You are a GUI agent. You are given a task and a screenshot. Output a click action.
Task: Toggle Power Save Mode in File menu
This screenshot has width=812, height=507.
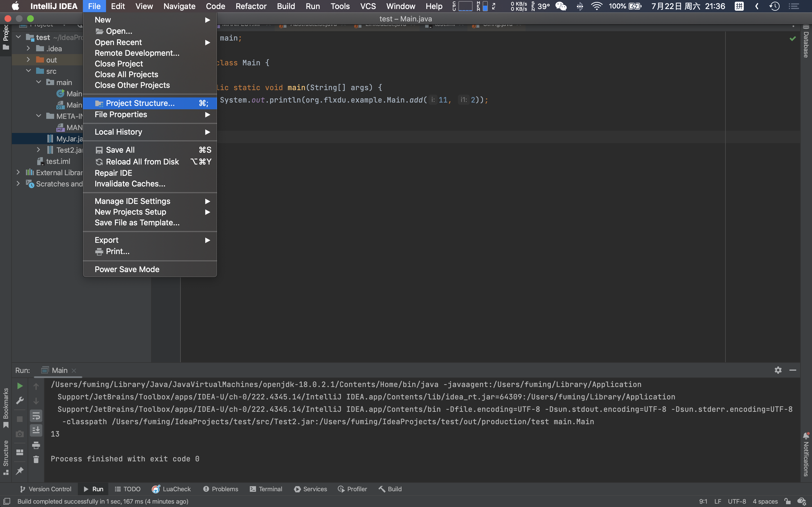pos(127,269)
